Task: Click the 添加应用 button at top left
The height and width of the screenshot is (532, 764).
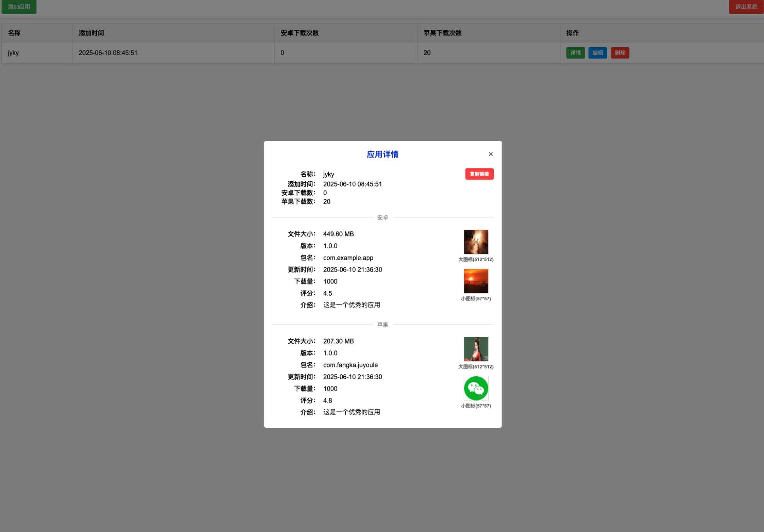Action: tap(19, 7)
